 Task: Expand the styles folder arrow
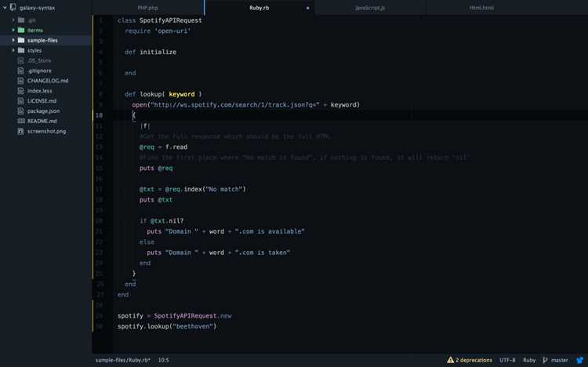tap(13, 50)
